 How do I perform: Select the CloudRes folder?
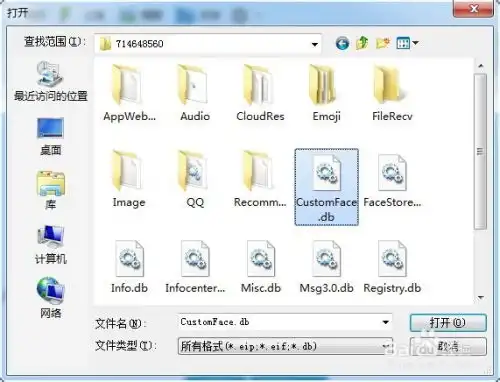tap(260, 94)
